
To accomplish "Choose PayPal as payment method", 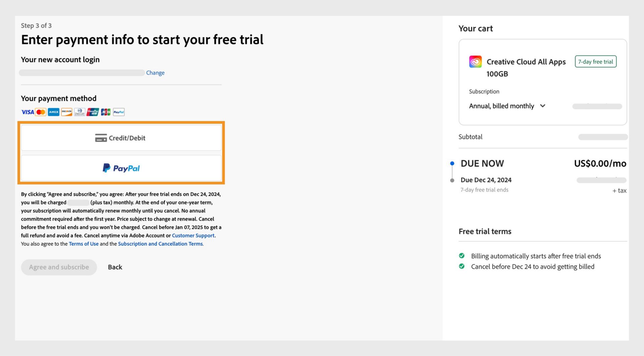I will pyautogui.click(x=121, y=168).
